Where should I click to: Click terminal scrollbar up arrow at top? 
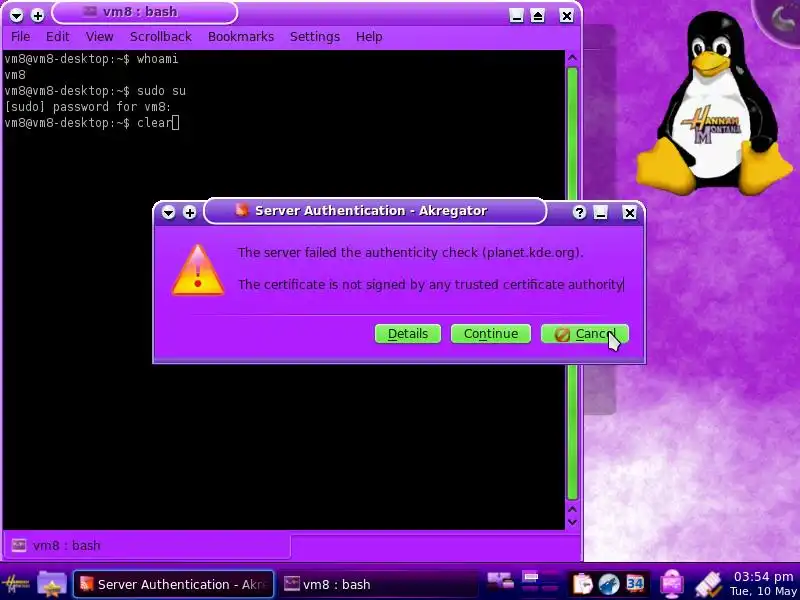pyautogui.click(x=572, y=58)
